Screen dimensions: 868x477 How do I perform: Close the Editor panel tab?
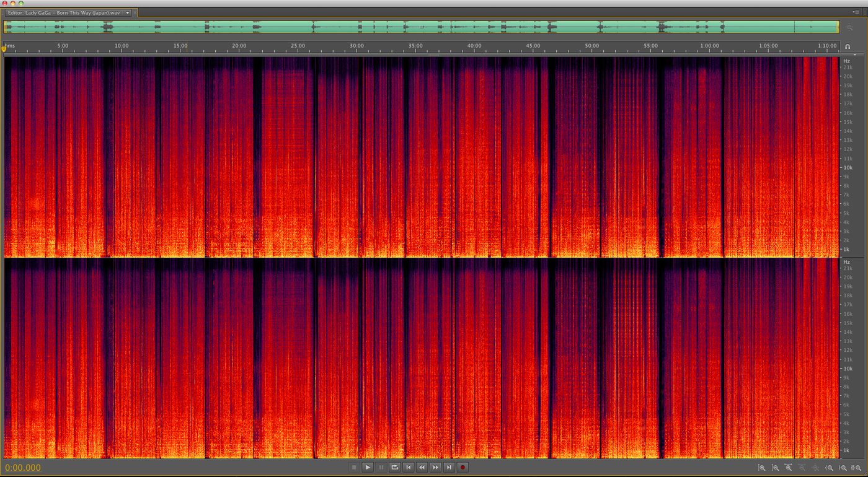135,12
